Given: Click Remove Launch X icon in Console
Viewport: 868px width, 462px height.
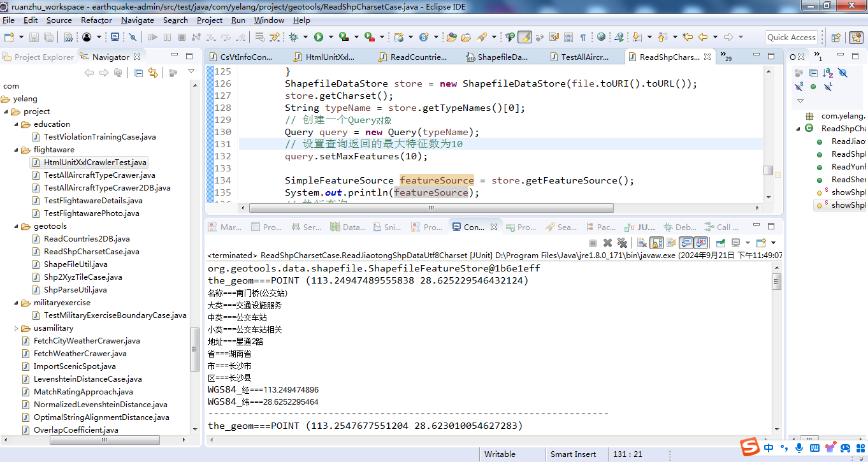Looking at the screenshot, I should coord(607,243).
